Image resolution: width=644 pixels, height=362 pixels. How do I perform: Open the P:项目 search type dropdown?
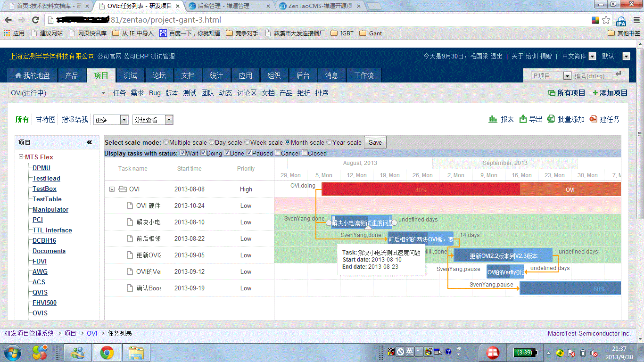[551, 75]
